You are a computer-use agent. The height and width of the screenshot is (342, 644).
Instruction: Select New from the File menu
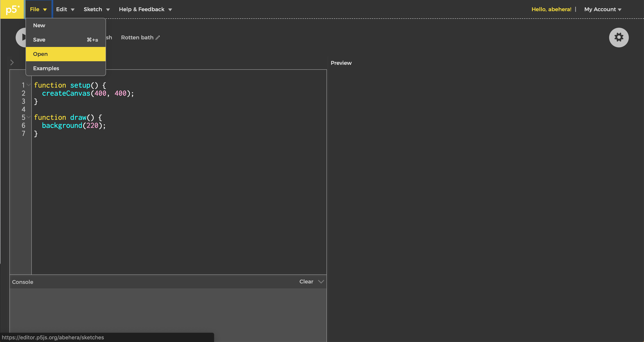(39, 25)
